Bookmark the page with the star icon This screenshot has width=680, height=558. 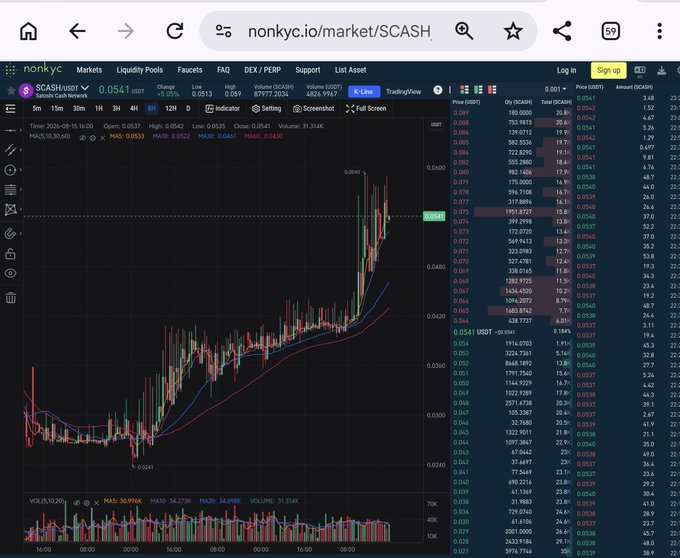[x=513, y=31]
